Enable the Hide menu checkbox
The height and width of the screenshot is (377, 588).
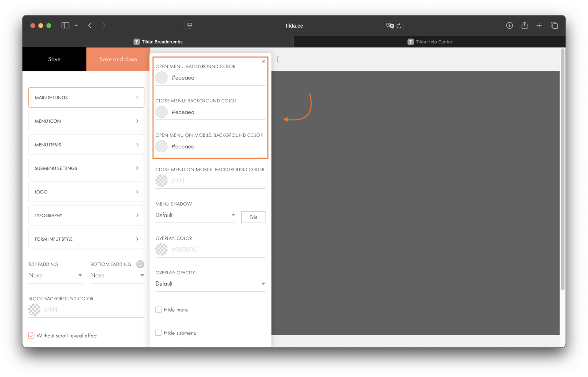pos(158,309)
